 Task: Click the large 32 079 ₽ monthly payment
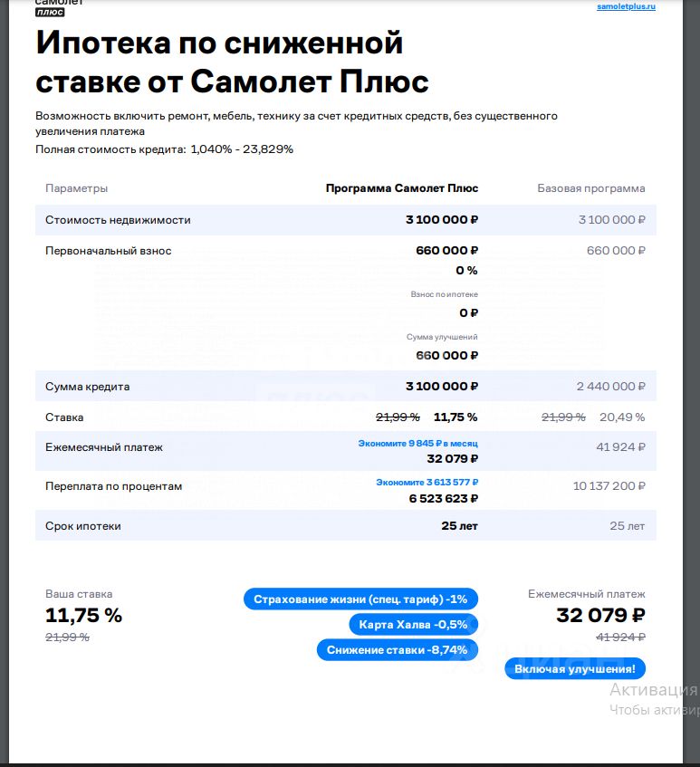point(600,616)
